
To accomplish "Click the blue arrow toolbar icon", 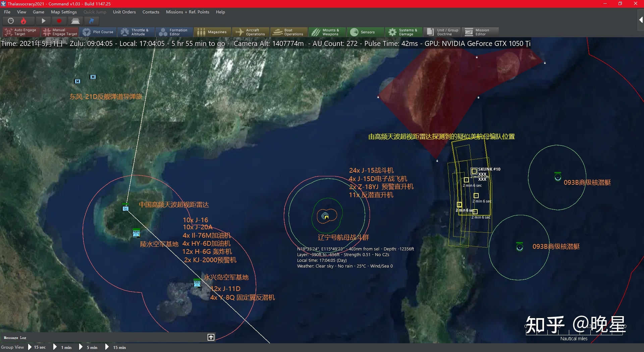I will 91,21.
